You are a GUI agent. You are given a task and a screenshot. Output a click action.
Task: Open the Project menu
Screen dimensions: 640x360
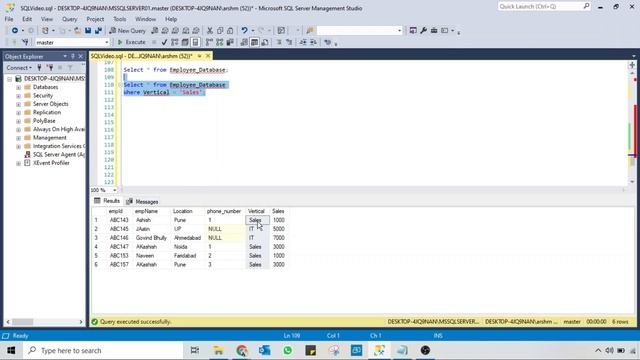pos(95,19)
